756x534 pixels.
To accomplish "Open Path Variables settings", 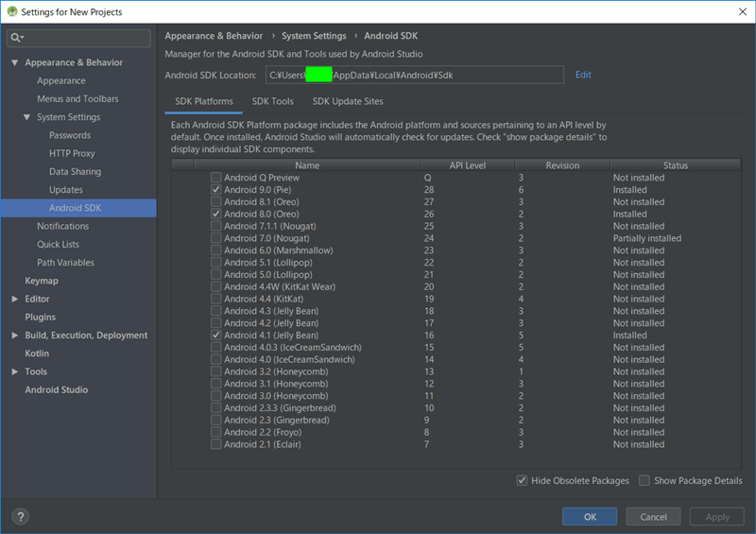I will coord(65,263).
